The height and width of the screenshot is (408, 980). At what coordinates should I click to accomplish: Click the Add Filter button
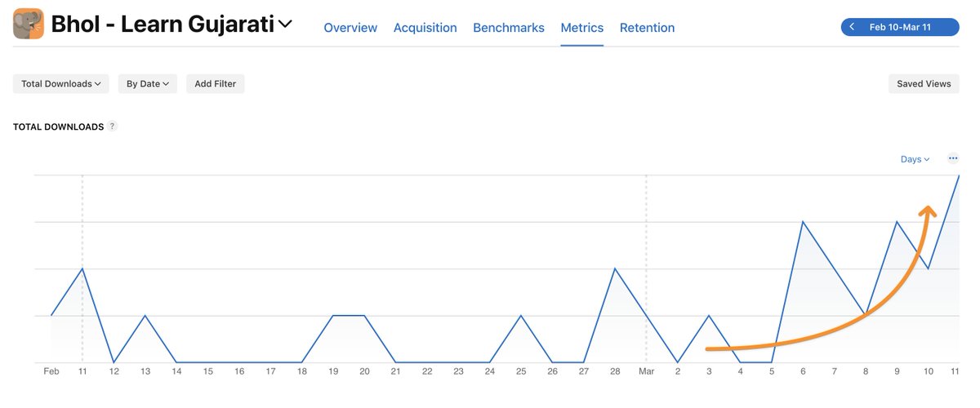[x=215, y=83]
